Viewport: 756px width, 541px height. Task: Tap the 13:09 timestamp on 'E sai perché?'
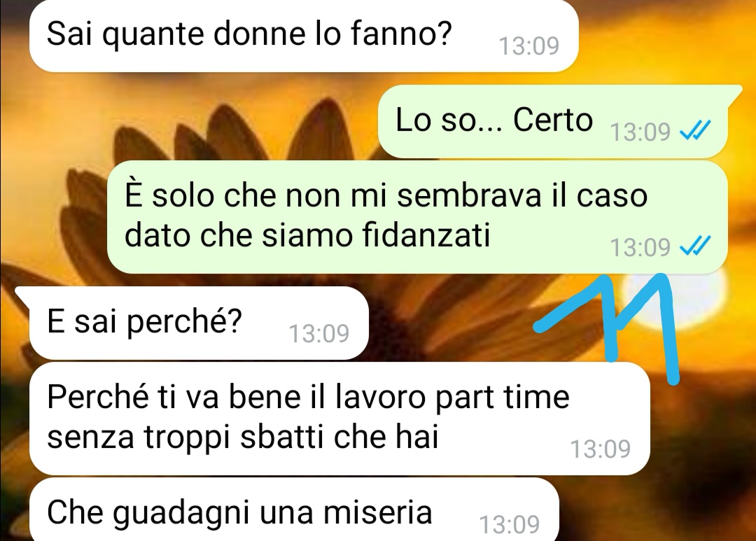(x=318, y=333)
